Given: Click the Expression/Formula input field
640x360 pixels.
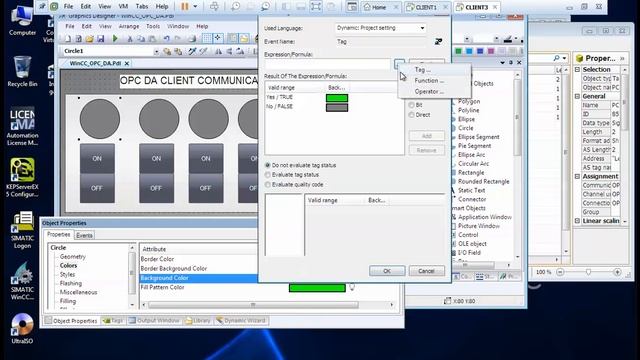Looking at the screenshot, I should coord(327,64).
